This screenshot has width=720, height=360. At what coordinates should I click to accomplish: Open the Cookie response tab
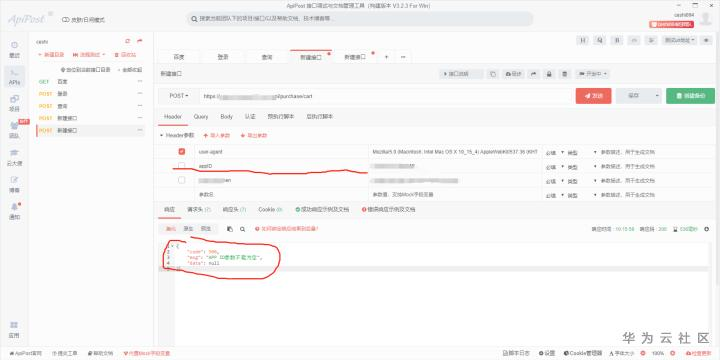(x=270, y=209)
